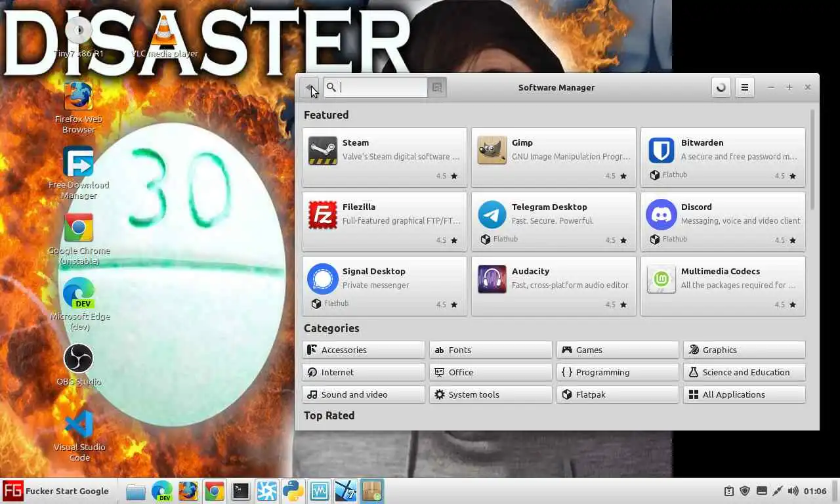This screenshot has height=504, width=840.
Task: Launch Firefox from the taskbar
Action: coord(188,491)
